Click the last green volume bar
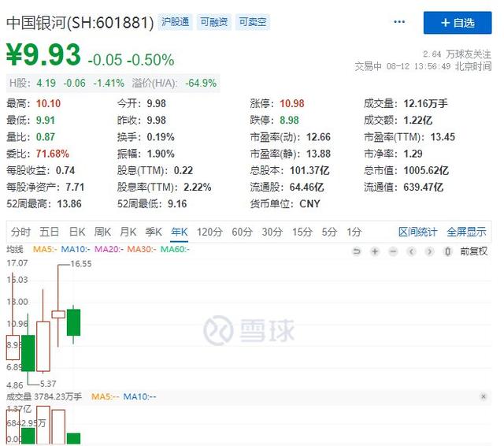504x446 pixels. tap(73, 439)
